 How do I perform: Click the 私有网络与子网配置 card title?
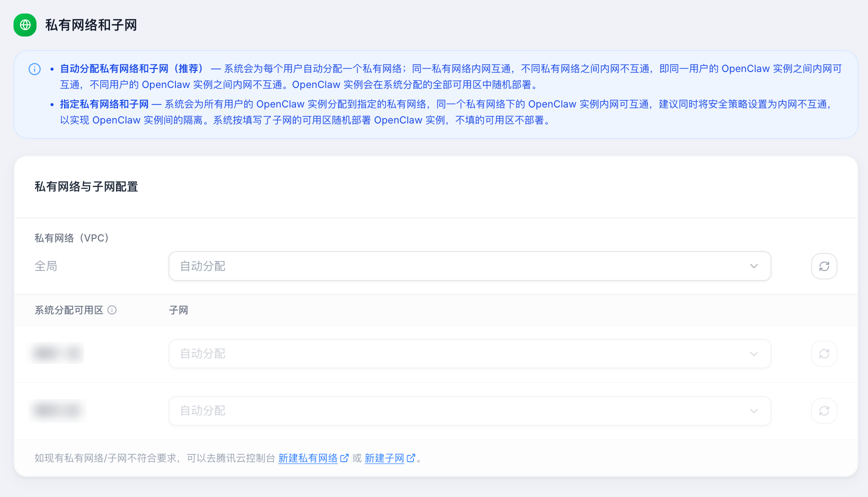pyautogui.click(x=86, y=186)
